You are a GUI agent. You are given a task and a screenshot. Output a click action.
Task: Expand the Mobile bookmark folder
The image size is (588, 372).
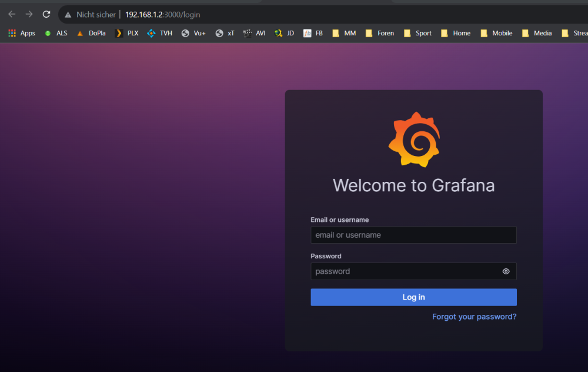pyautogui.click(x=496, y=33)
